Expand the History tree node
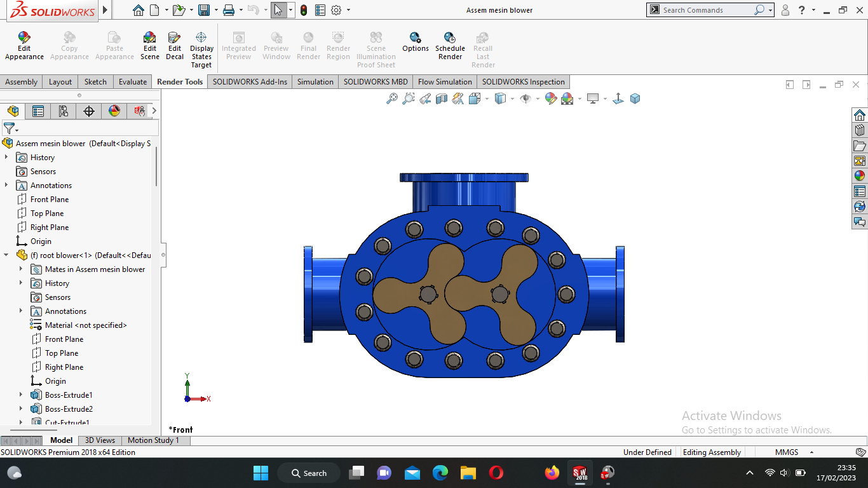Viewport: 868px width, 488px height. pyautogui.click(x=6, y=157)
